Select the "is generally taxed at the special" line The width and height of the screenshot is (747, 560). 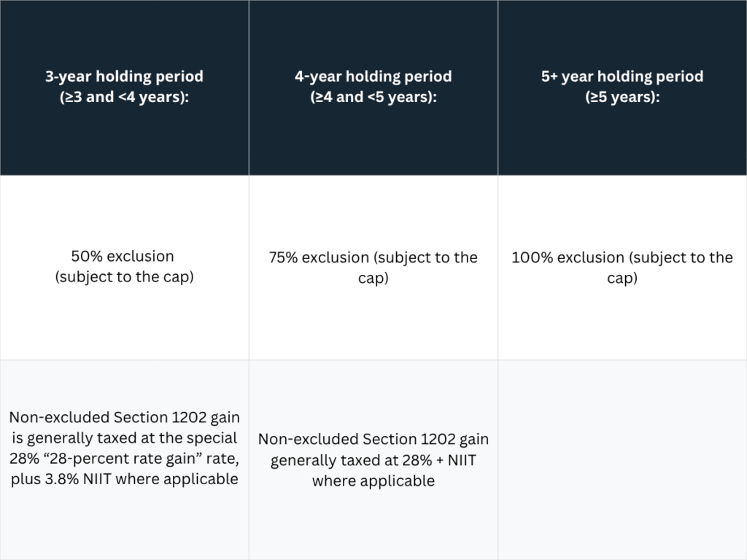(124, 437)
